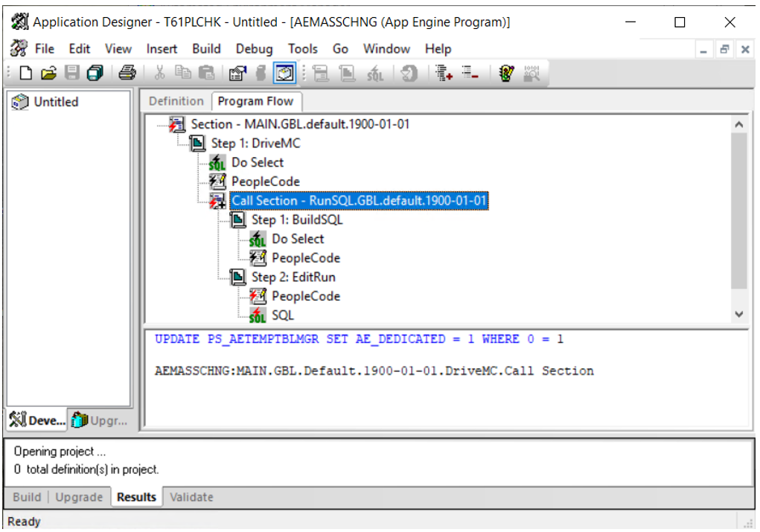Click the Cut scissors icon
The width and height of the screenshot is (760, 532).
(x=159, y=73)
